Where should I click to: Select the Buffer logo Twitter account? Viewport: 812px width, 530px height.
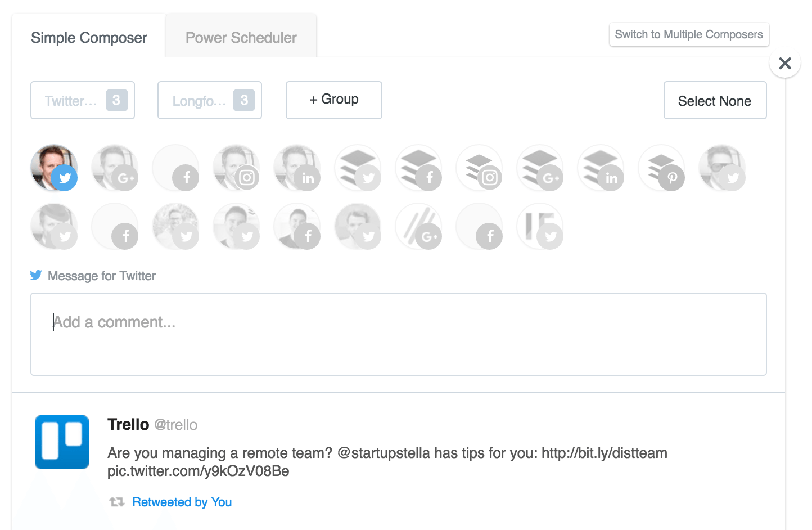click(x=358, y=168)
